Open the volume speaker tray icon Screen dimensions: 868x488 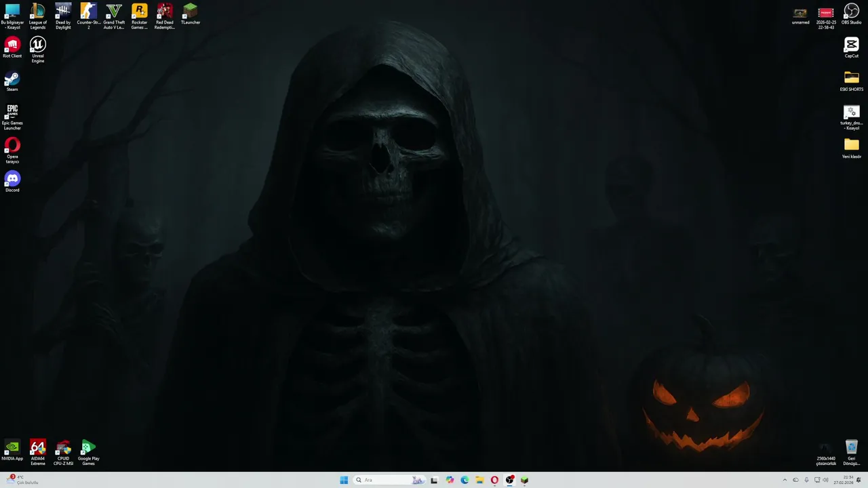(825, 480)
